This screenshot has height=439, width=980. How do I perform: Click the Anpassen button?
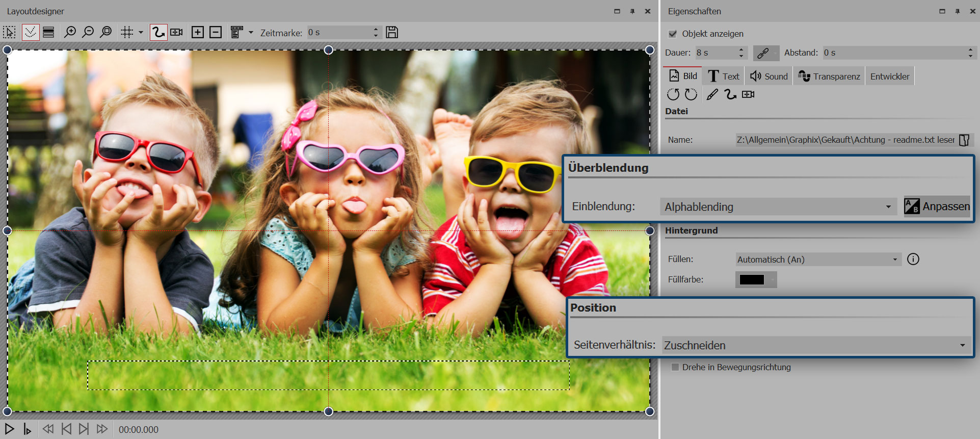click(937, 206)
